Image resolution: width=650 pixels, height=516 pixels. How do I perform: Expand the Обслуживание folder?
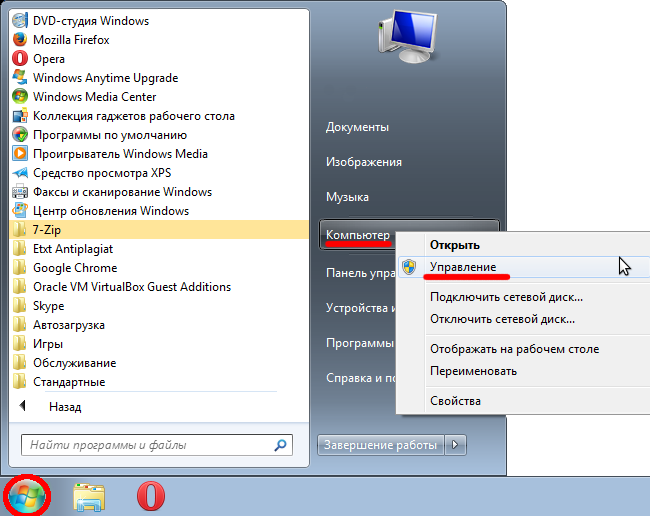[159, 363]
